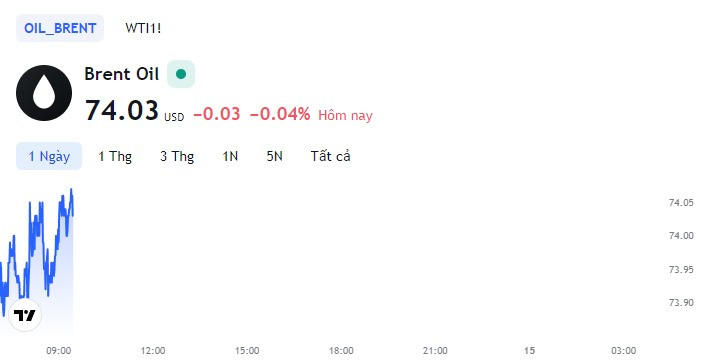Select the 1 Ngày time range
Viewport: 702px width, 361px height.
tap(49, 156)
